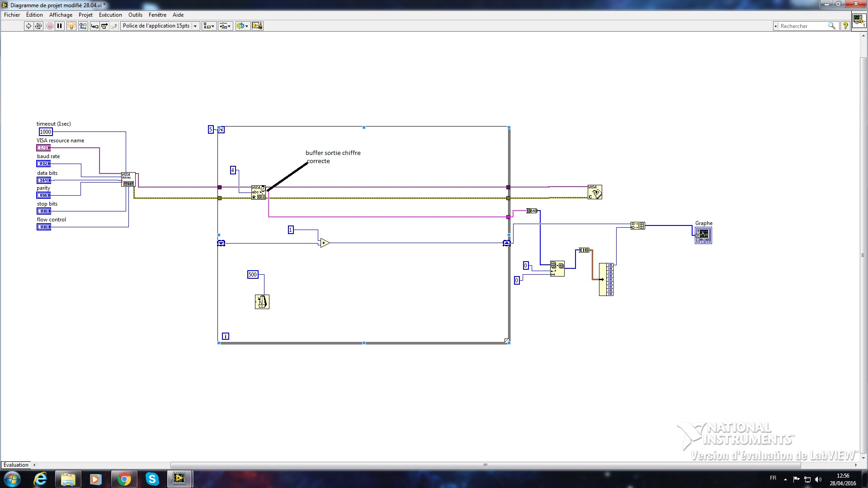The width and height of the screenshot is (868, 488).
Task: Click the context help question mark button
Action: pyautogui.click(x=845, y=26)
